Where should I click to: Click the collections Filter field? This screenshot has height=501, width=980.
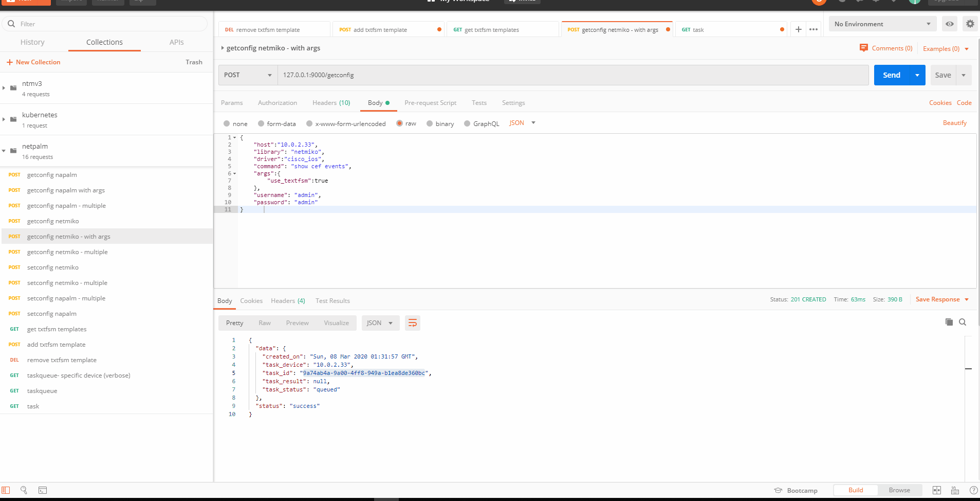[x=105, y=24]
